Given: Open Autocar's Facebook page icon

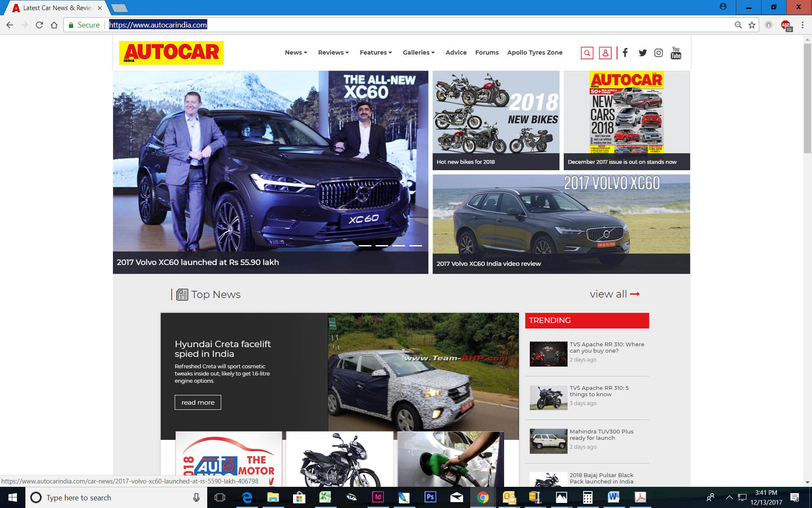Looking at the screenshot, I should pyautogui.click(x=625, y=52).
